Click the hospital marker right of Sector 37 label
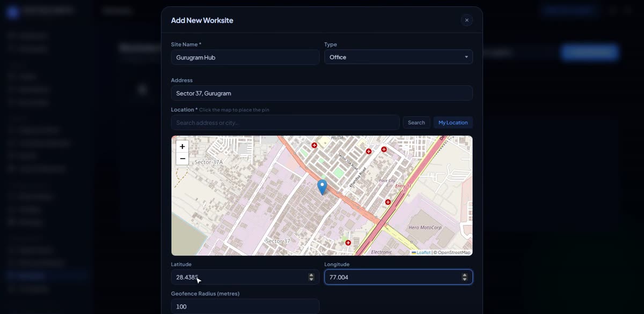644x314 pixels. click(348, 243)
